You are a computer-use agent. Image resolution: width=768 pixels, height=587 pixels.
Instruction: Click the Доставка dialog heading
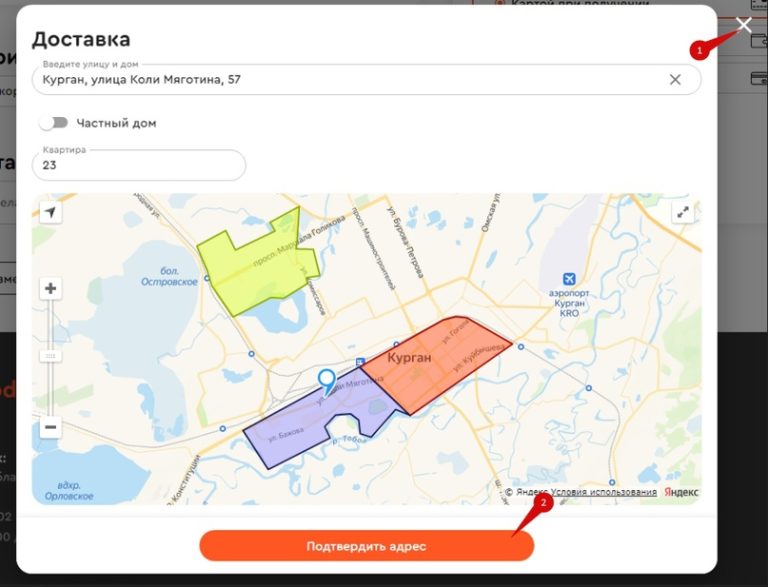[81, 40]
